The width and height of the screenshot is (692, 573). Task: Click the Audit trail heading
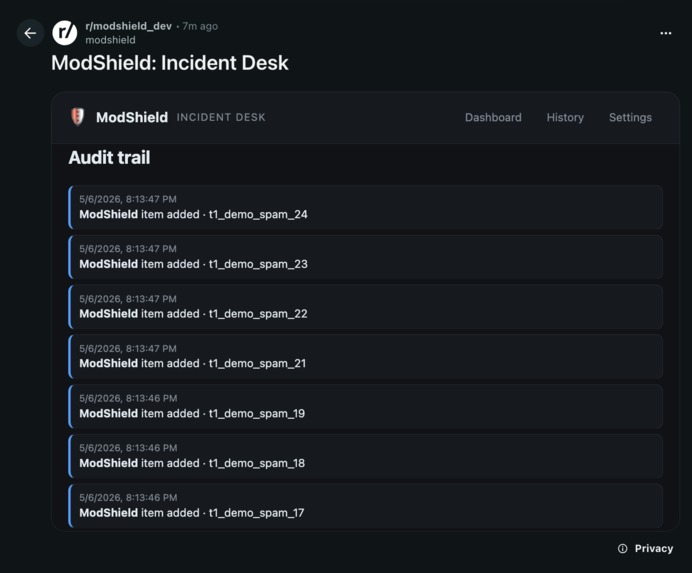pyautogui.click(x=109, y=158)
